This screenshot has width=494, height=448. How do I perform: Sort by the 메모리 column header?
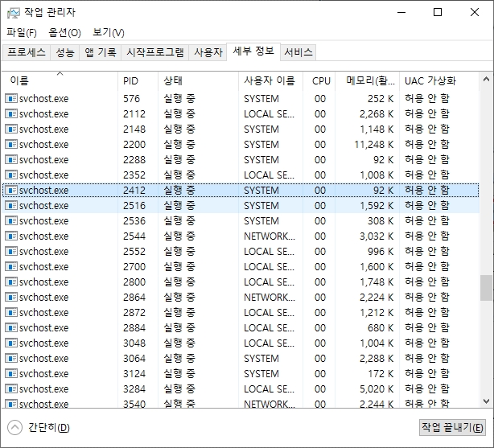coord(368,81)
